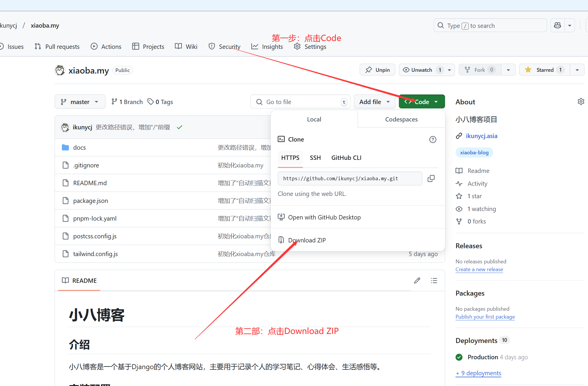Click the clone URL text field
The height and width of the screenshot is (386, 588).
click(x=350, y=178)
